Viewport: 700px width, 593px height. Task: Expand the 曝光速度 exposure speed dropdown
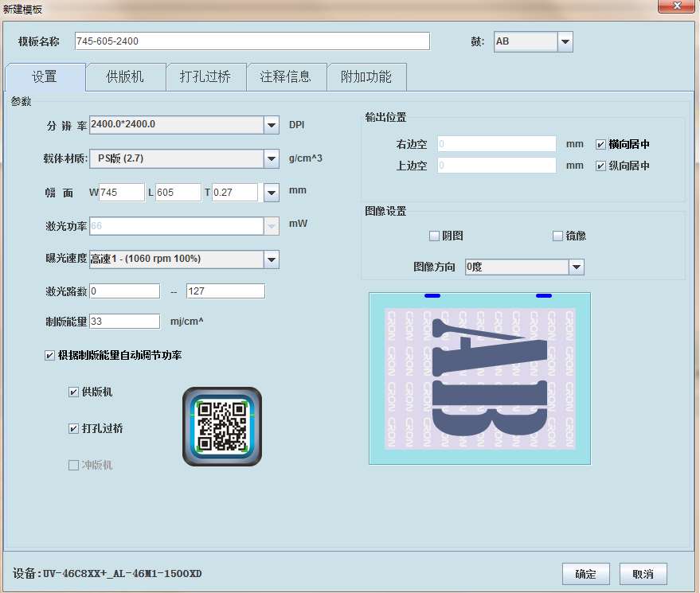[272, 259]
